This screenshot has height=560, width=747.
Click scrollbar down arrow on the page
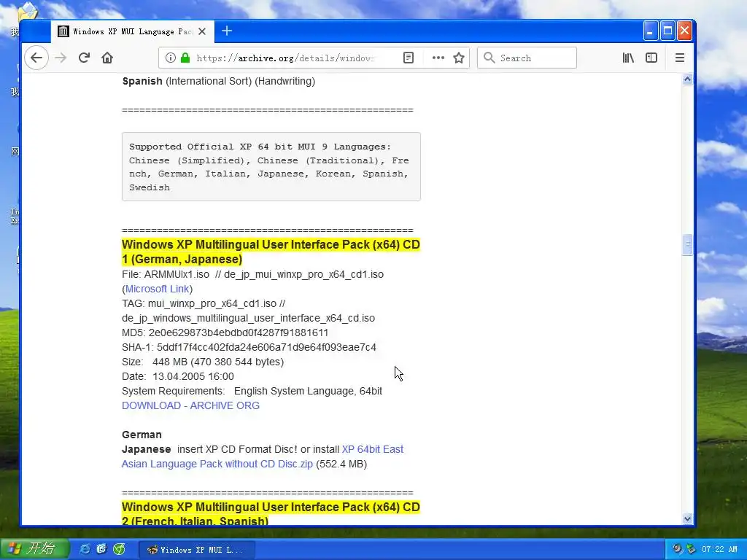click(687, 519)
